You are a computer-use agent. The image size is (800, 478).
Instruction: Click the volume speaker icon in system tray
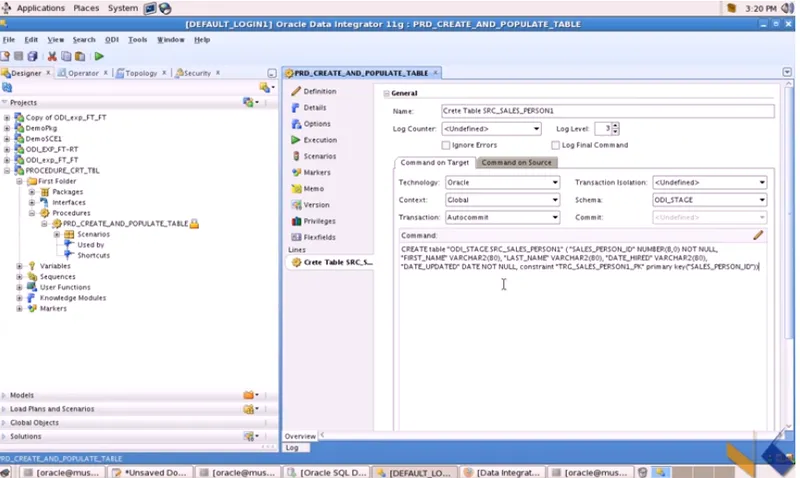point(787,8)
